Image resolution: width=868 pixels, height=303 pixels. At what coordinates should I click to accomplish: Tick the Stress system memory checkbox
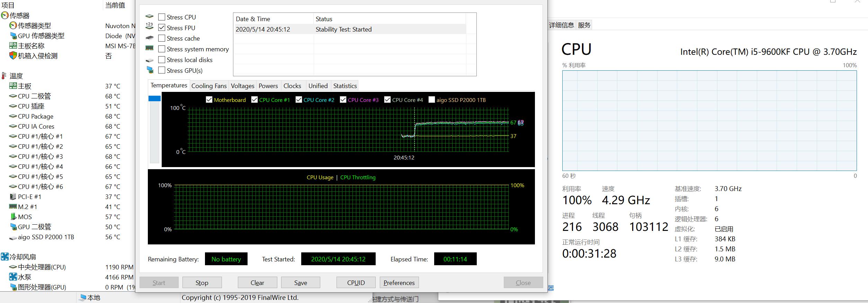click(x=162, y=49)
